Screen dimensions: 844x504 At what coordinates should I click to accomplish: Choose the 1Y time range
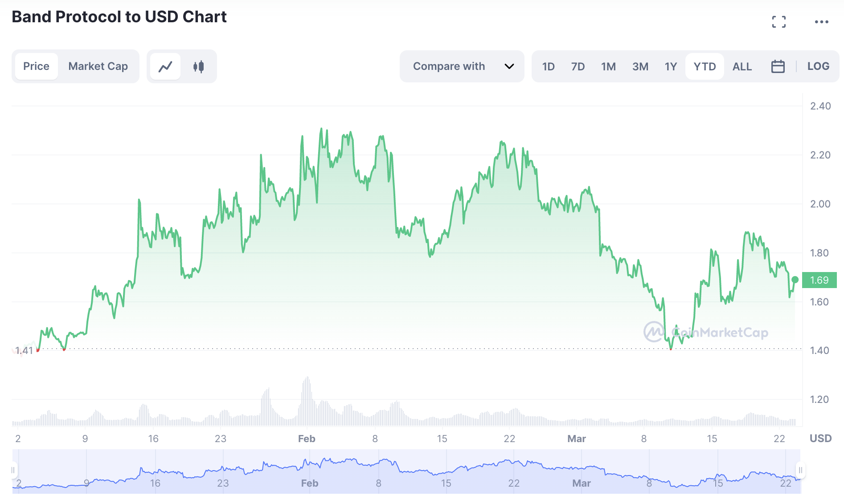click(x=671, y=66)
